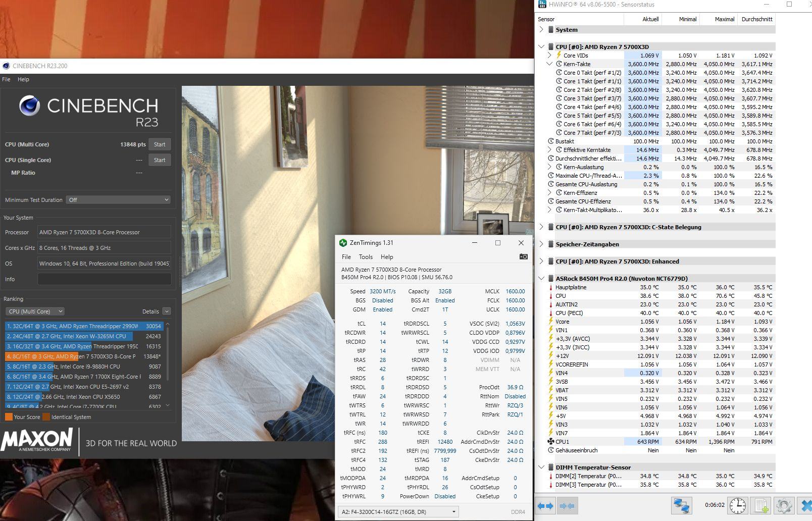
Task: Select the Xeon E5-2697 v2 ranking row
Action: [84, 387]
